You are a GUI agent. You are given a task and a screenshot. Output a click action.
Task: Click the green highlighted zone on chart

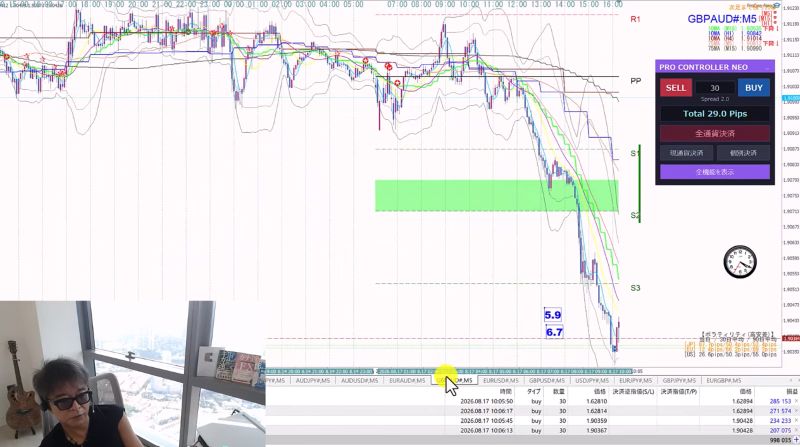(x=496, y=195)
